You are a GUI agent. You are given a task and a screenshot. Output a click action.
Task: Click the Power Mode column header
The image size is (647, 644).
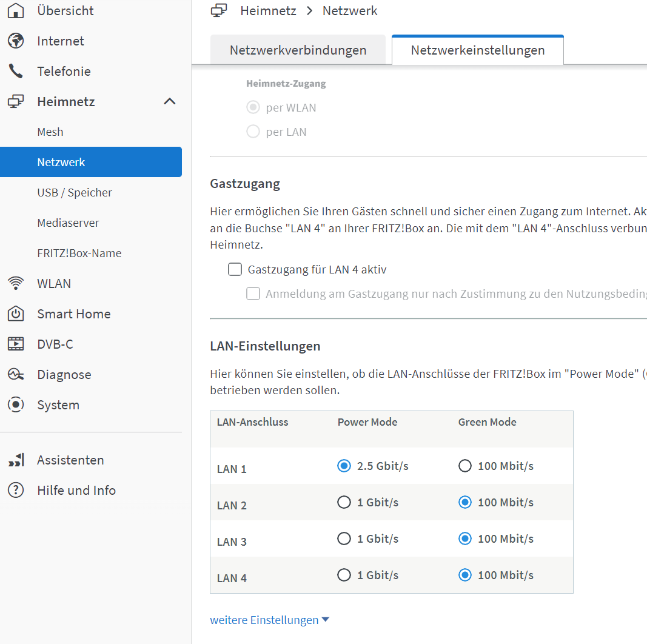(x=367, y=421)
